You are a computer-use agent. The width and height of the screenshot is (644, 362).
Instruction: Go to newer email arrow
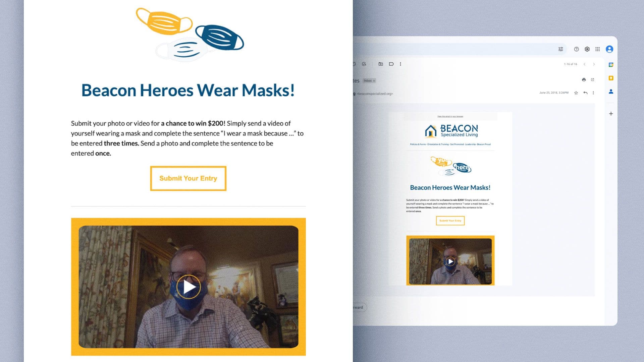(584, 64)
